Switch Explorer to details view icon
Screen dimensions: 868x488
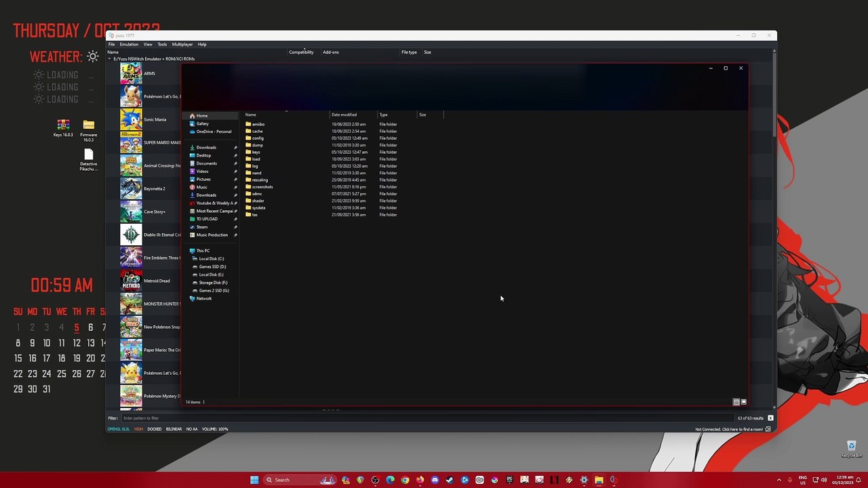[736, 402]
